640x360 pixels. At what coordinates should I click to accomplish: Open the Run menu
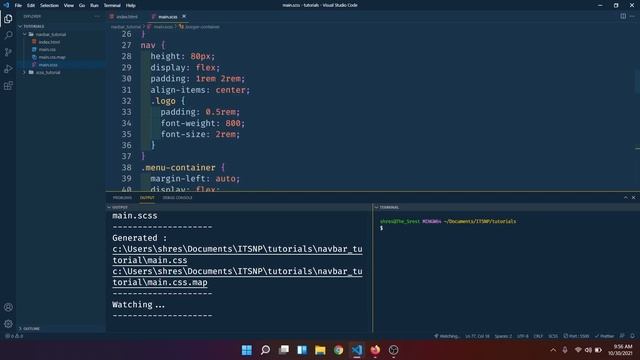pyautogui.click(x=94, y=5)
